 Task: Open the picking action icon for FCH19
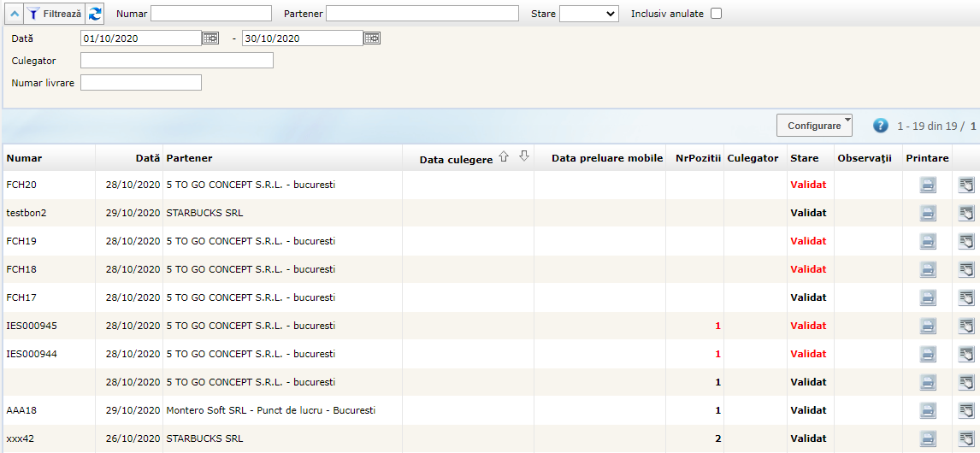[x=966, y=242]
